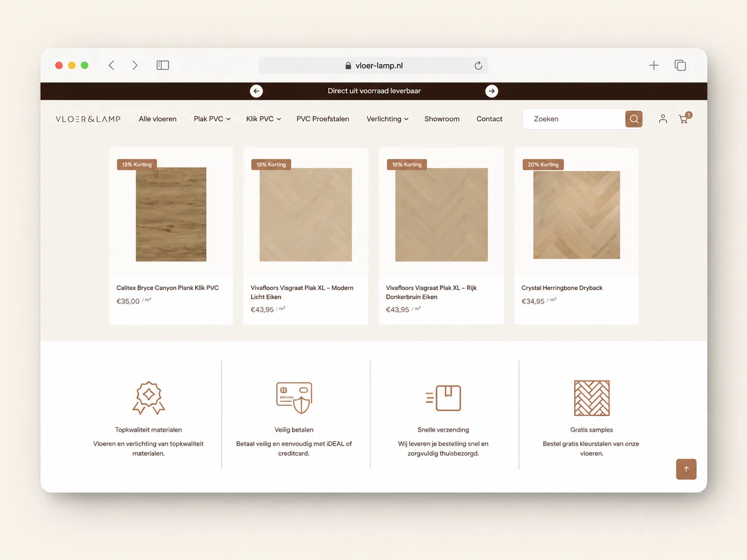The width and height of the screenshot is (747, 560).
Task: Reload the page with the refresh icon
Action: (478, 65)
